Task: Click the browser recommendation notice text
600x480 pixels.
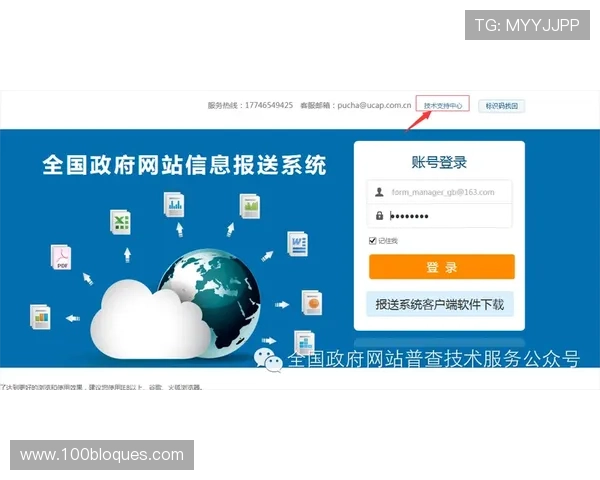Action: [x=101, y=387]
